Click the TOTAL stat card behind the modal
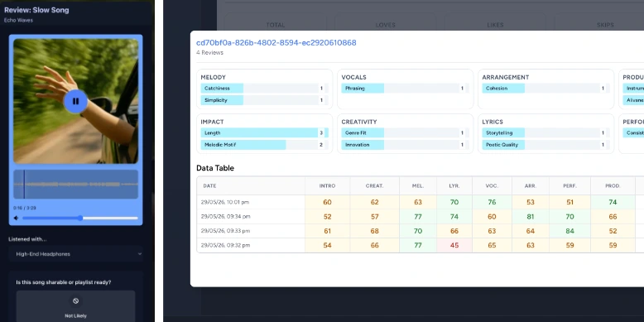 tap(275, 22)
